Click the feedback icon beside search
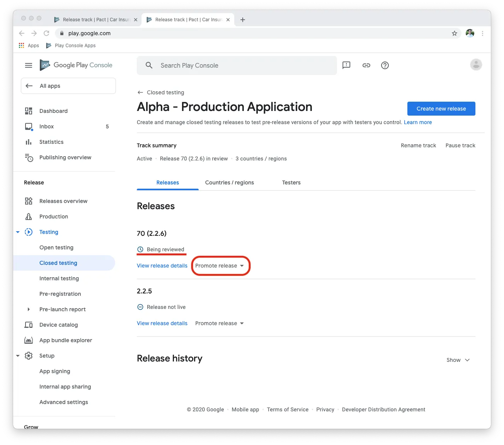The image size is (504, 445). [x=346, y=65]
